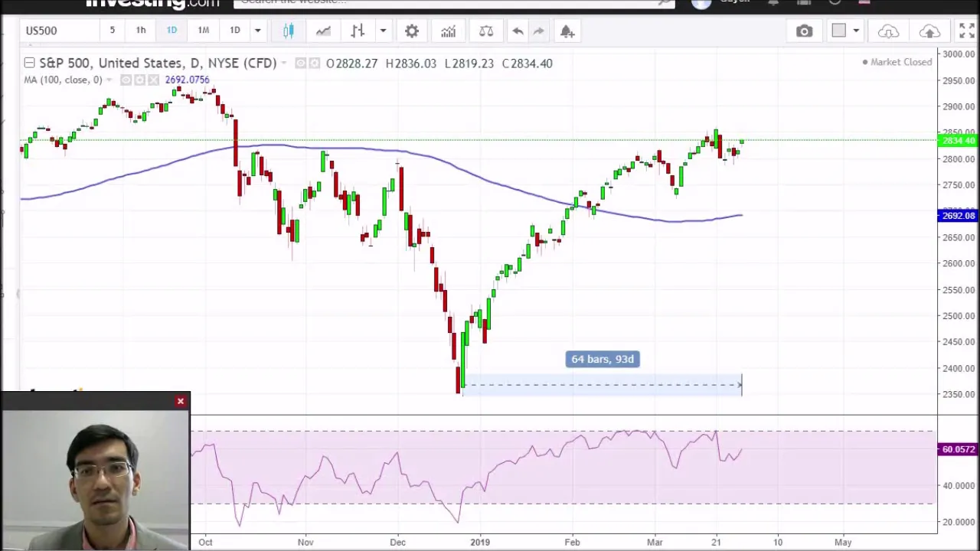This screenshot has height=551, width=980.
Task: Toggle S&P 500 series visibility icon
Action: click(301, 64)
